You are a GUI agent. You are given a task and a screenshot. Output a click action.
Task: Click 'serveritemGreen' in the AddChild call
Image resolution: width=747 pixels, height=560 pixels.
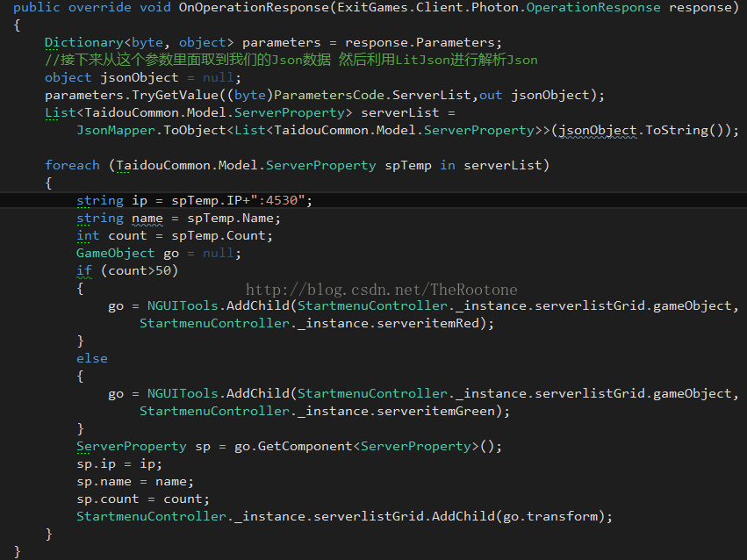[x=435, y=412]
